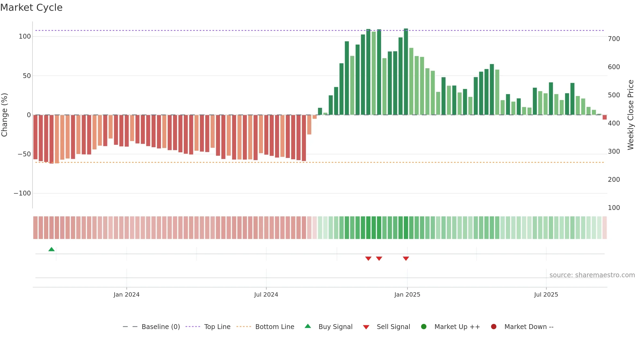The image size is (644, 362).
Task: Toggle the Market Up ++ legend entry
Action: [451, 327]
